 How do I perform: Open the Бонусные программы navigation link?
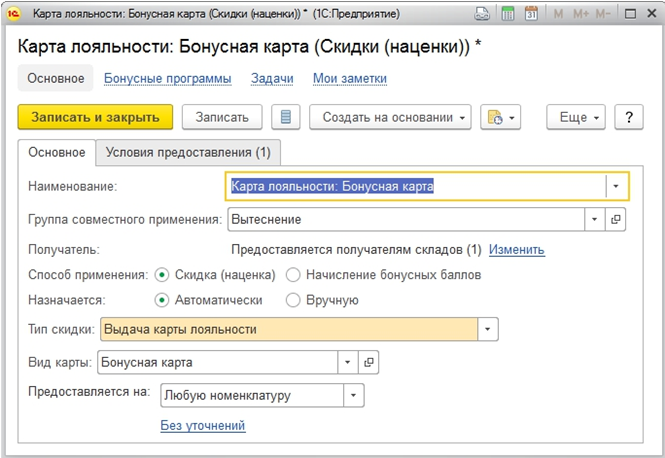168,78
